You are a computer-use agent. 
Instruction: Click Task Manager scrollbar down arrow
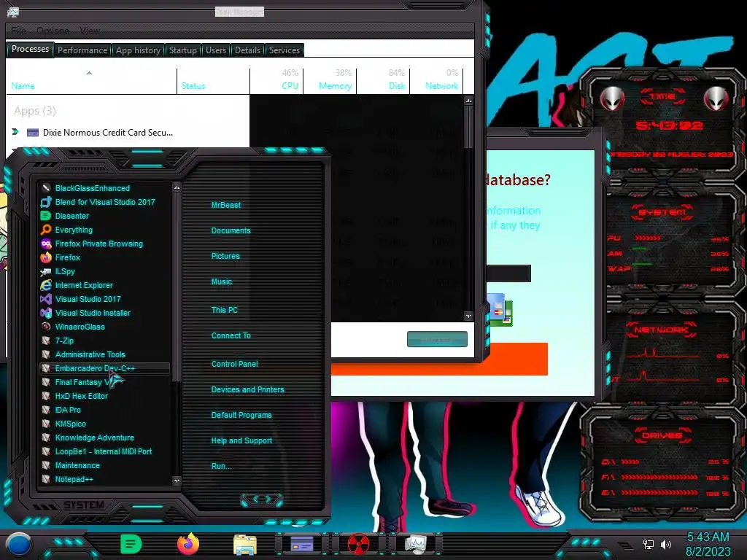(468, 316)
